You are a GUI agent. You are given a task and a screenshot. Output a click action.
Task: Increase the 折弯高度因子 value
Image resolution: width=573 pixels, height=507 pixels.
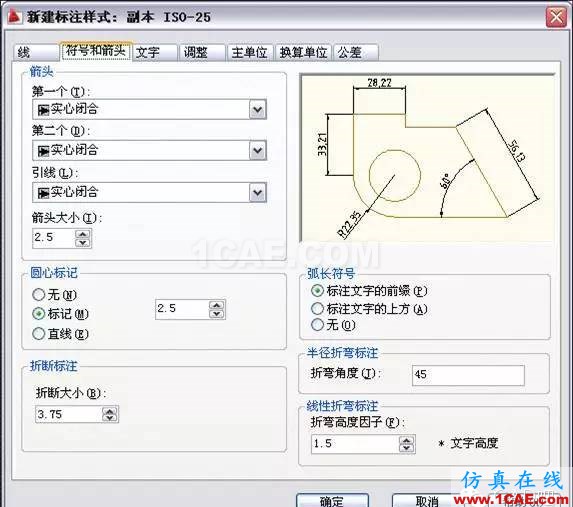[407, 440]
